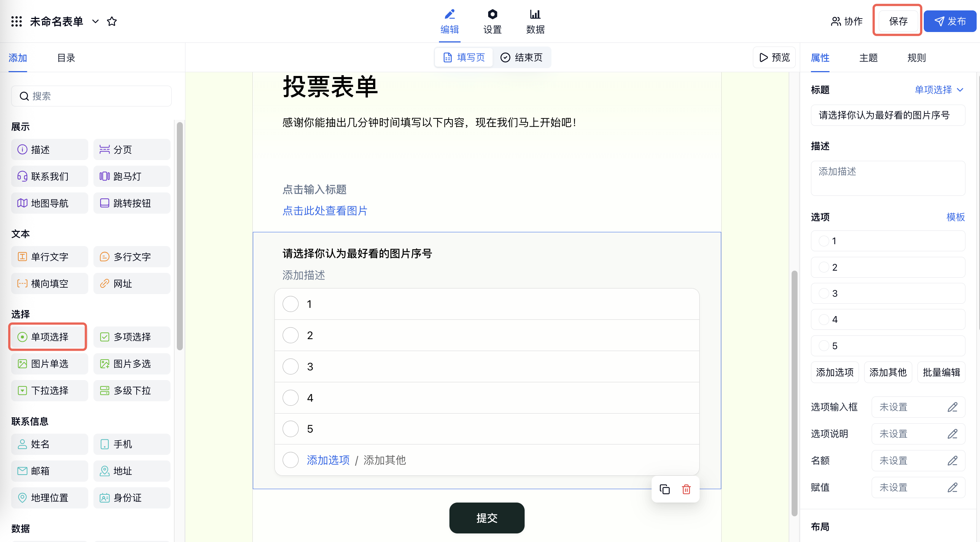Select the 填写页 page tab
The image size is (980, 542).
pos(464,57)
